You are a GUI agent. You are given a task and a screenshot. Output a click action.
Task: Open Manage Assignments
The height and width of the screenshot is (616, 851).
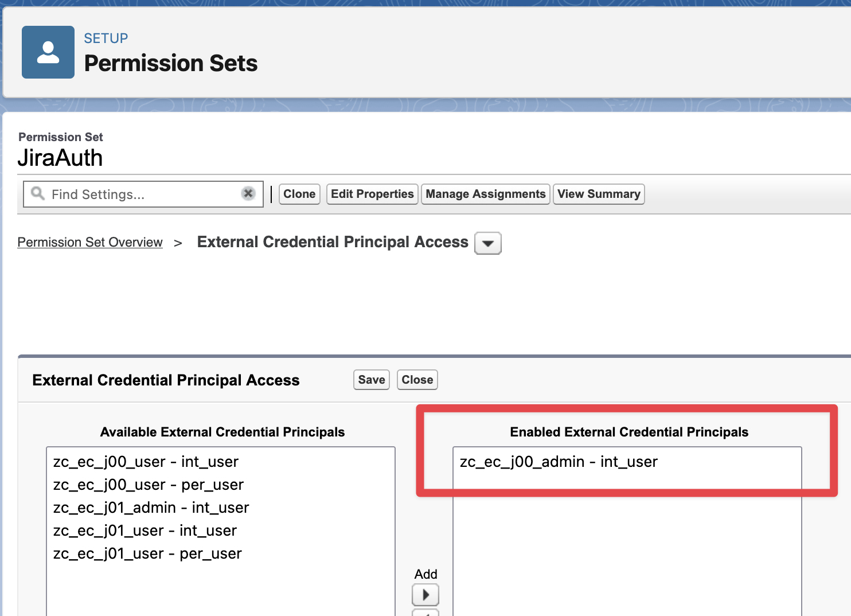pos(485,194)
